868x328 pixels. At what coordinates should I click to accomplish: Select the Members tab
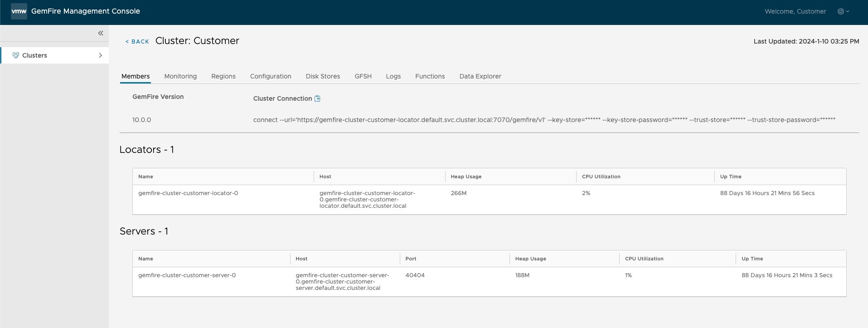point(136,76)
